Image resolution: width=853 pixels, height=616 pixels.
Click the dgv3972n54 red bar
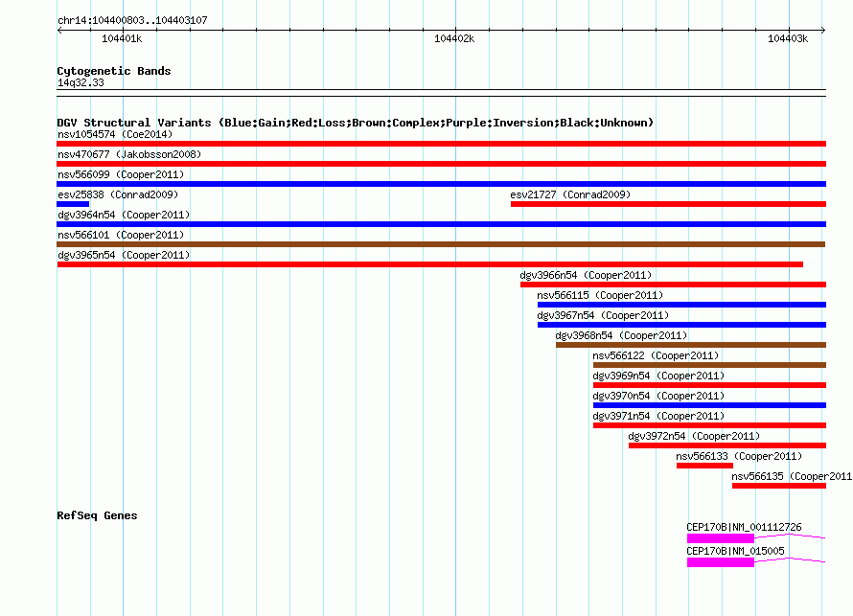click(727, 445)
